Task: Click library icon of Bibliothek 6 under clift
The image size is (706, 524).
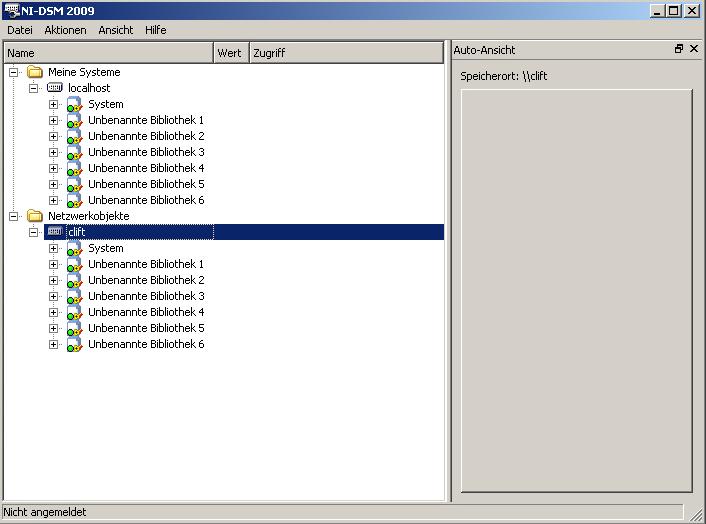Action: pos(74,344)
